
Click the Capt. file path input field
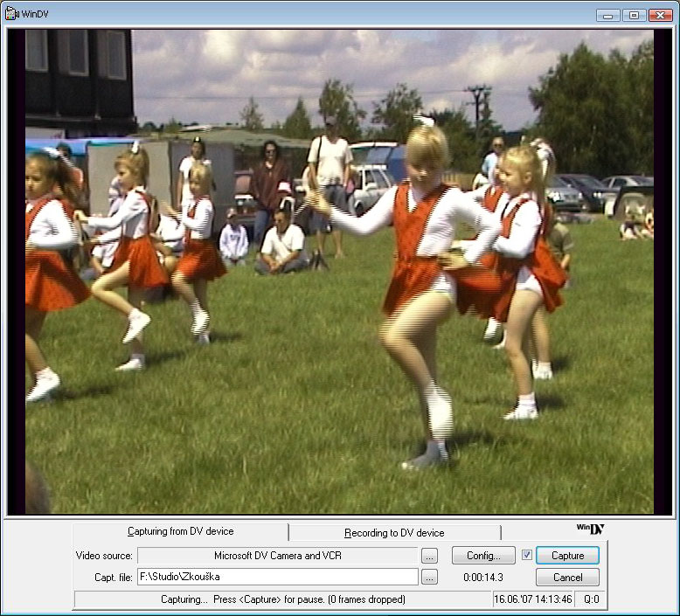[x=278, y=577]
